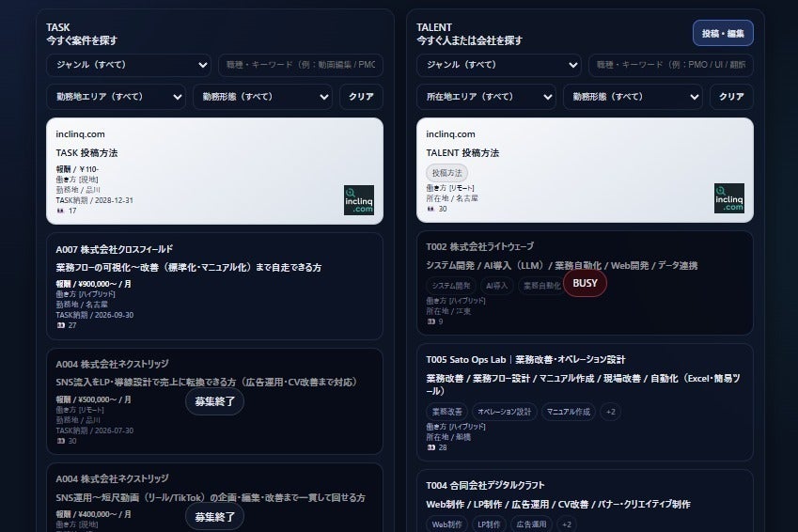Click 募集終了 badge on ¥400,000 card
Viewport: 798px width, 532px height.
(x=214, y=517)
